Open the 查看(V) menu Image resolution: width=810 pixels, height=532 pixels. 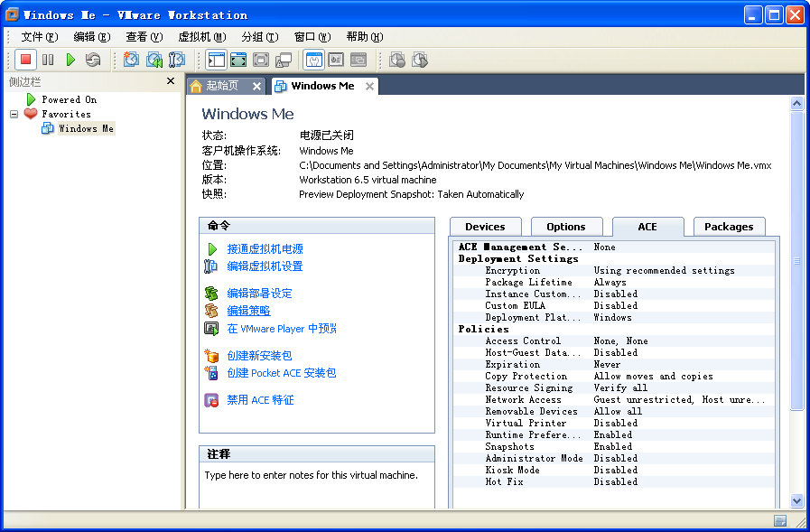[144, 37]
